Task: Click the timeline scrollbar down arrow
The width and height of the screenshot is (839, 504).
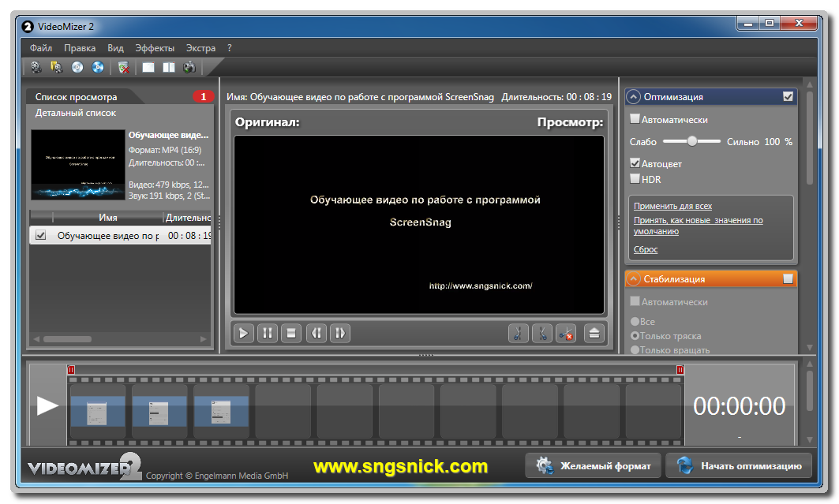Action: (x=810, y=440)
